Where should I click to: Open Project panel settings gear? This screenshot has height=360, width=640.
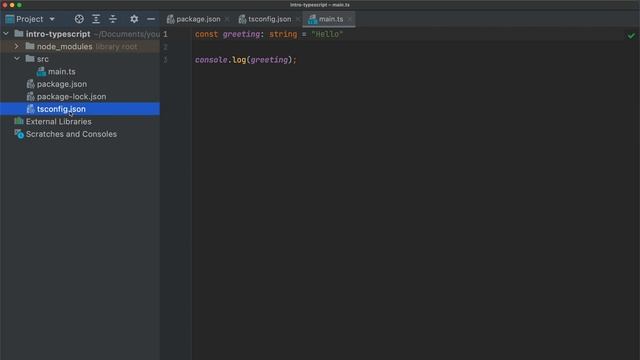pos(134,19)
